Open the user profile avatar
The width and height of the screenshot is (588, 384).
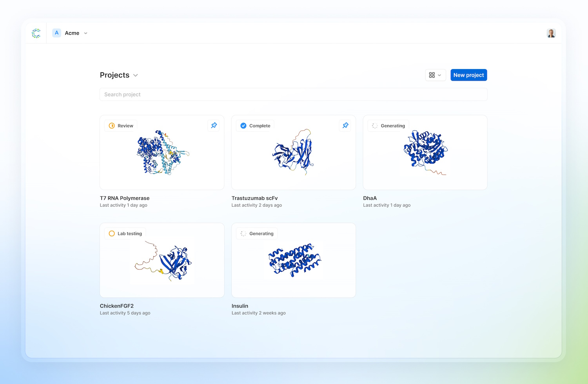pyautogui.click(x=551, y=33)
